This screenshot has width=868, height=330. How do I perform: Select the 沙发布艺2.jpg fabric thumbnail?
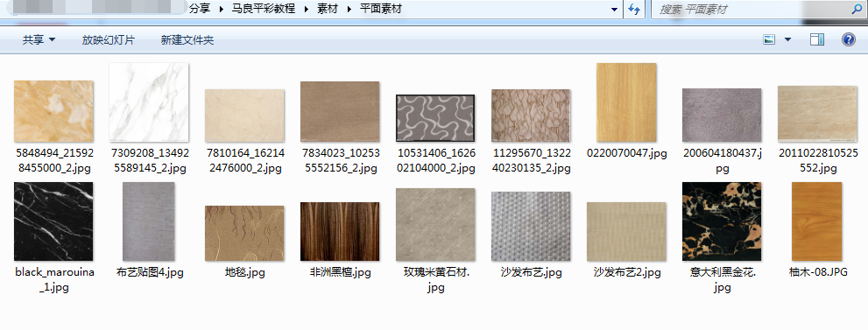(x=626, y=232)
